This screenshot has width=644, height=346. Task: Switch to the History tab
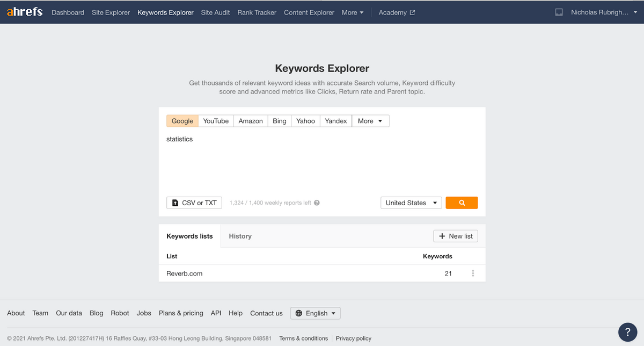tap(240, 236)
